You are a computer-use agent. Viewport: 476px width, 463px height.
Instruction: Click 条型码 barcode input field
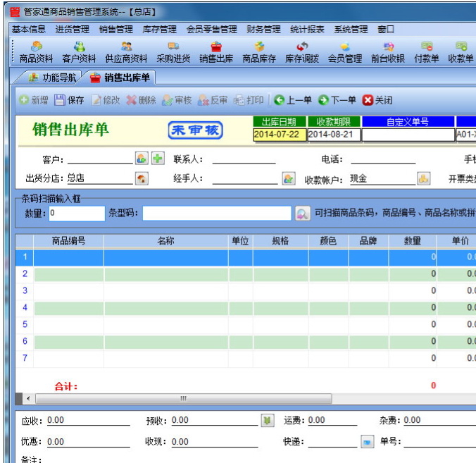click(x=217, y=214)
